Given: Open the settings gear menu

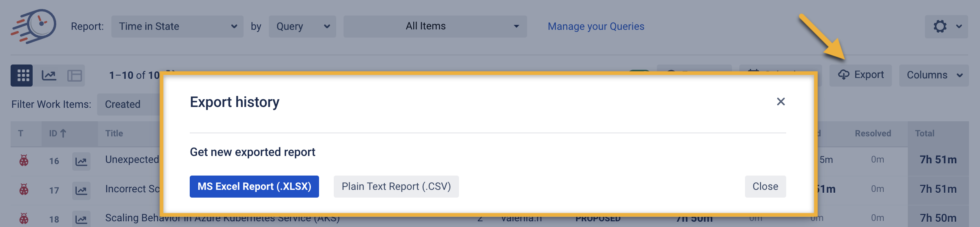Looking at the screenshot, I should [x=946, y=27].
